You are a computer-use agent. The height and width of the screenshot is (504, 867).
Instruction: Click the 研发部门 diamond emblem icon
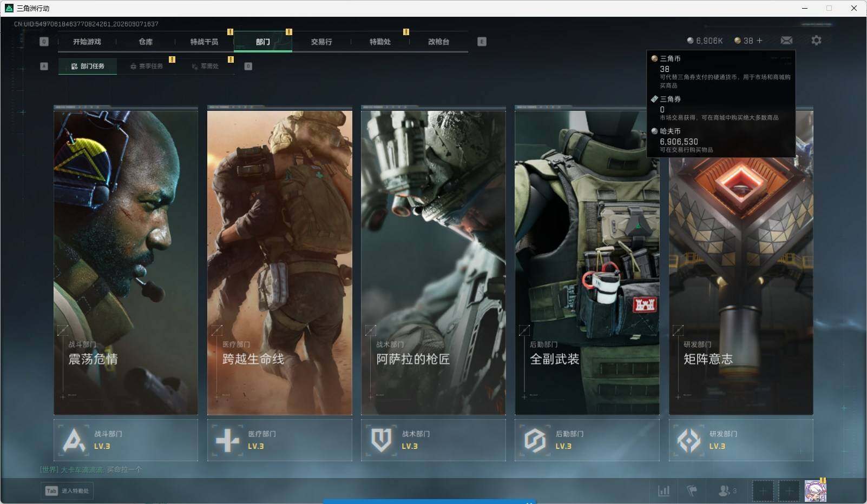(x=688, y=440)
